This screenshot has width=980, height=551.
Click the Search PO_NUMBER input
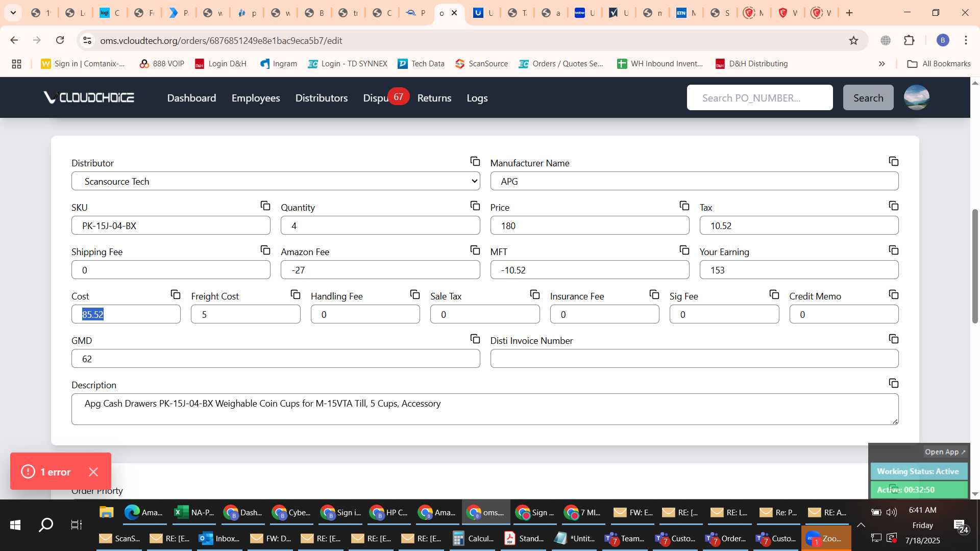pyautogui.click(x=759, y=97)
